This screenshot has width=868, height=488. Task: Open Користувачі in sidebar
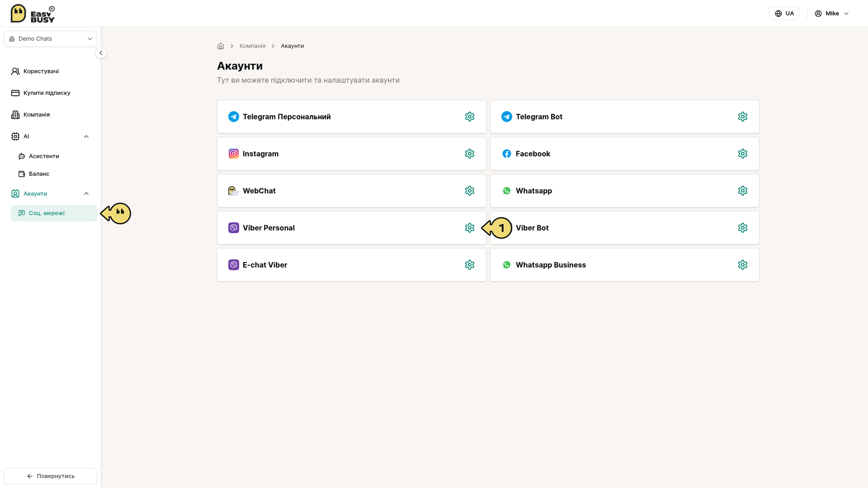pos(51,71)
